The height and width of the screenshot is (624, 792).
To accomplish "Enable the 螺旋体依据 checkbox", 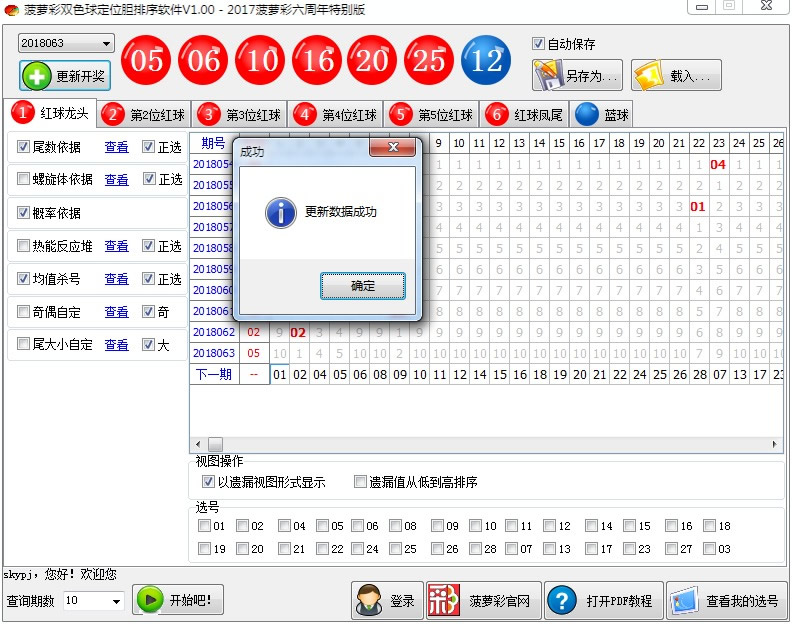I will 24,180.
